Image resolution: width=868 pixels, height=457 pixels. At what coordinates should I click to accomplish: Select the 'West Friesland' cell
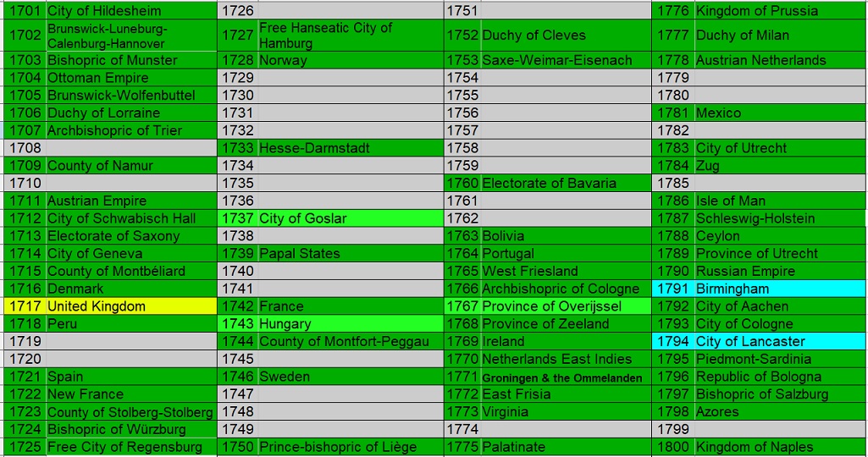pos(566,271)
